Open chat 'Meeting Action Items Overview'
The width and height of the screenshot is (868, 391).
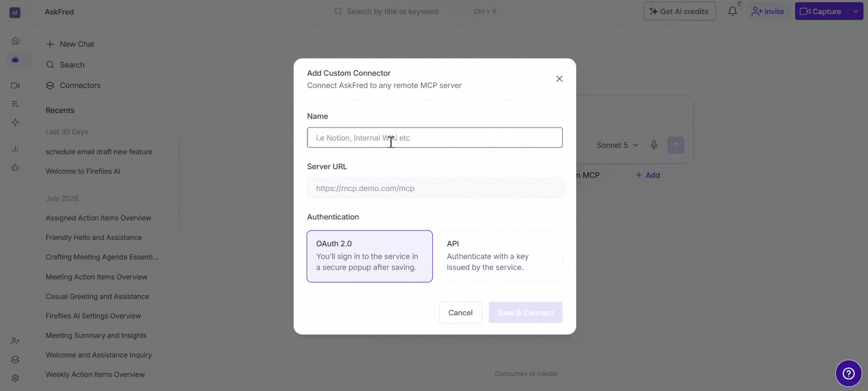96,277
